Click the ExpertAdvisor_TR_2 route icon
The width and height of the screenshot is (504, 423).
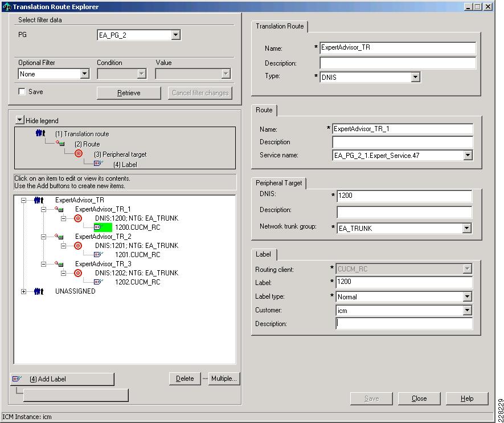[x=59, y=237]
